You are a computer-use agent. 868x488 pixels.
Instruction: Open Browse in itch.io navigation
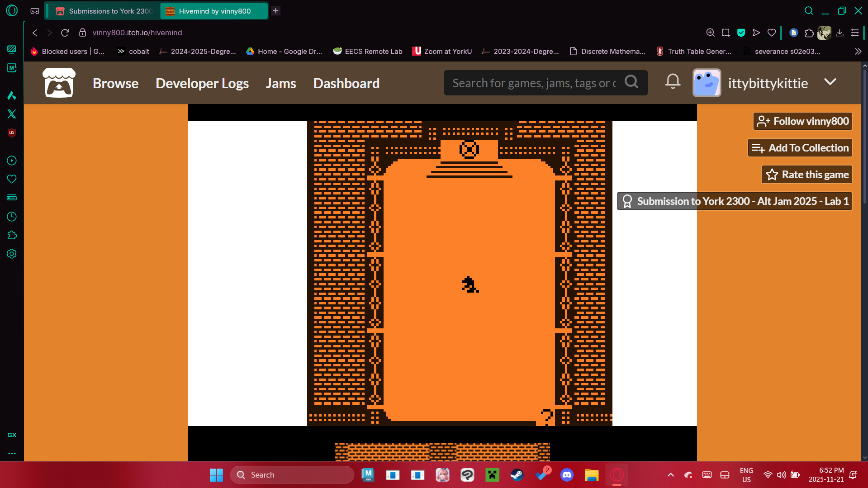[116, 83]
